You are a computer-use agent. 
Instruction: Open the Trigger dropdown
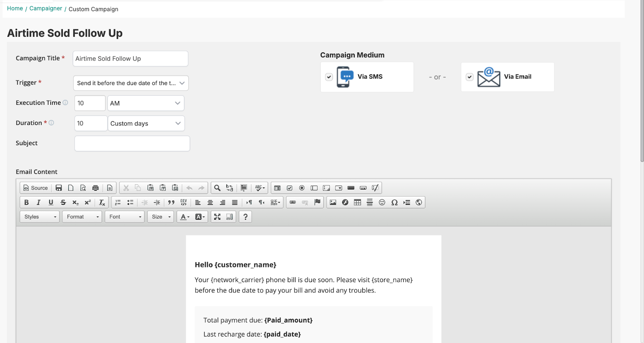coord(131,83)
